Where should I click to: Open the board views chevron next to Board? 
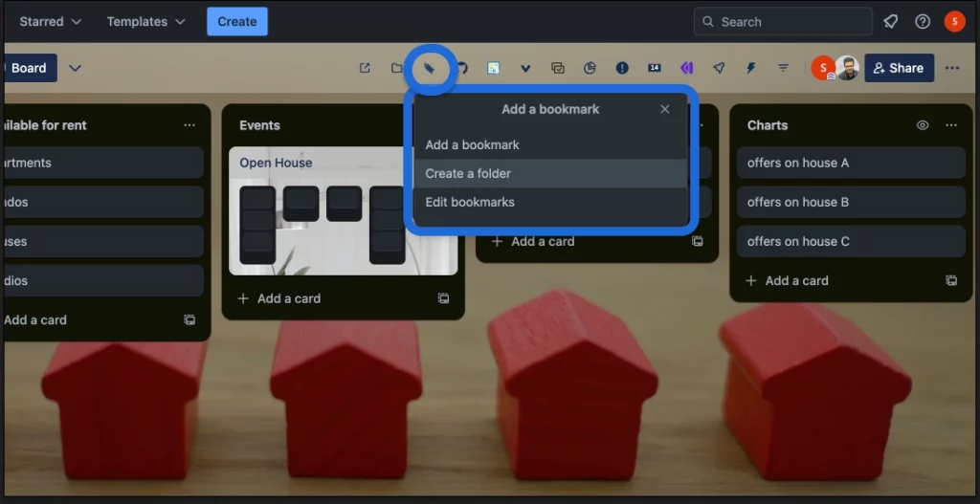coord(75,68)
